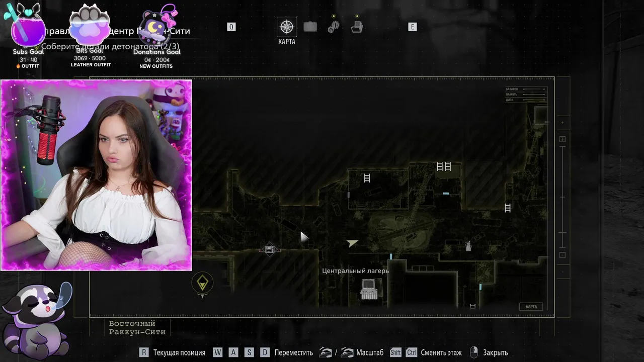
Task: Click the Donations Goal moon bag icon
Action: coord(157,26)
